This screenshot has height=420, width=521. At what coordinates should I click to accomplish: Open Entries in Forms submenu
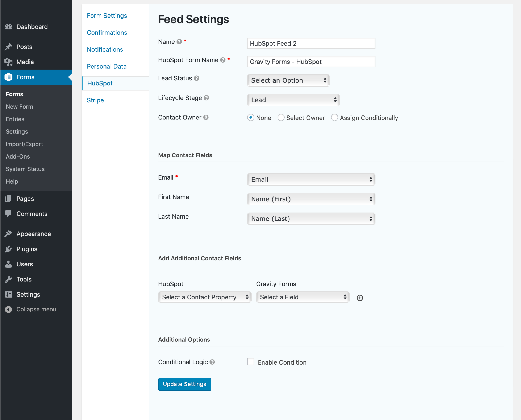point(15,119)
